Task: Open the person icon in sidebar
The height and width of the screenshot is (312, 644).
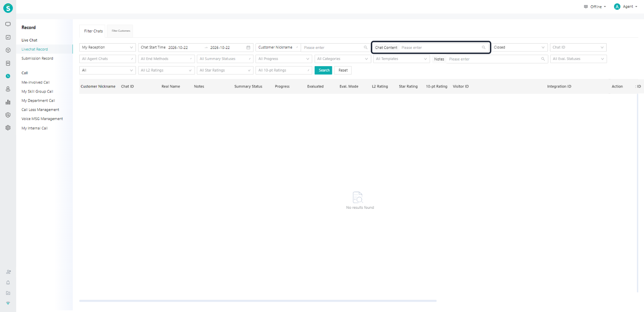Action: coord(8,89)
